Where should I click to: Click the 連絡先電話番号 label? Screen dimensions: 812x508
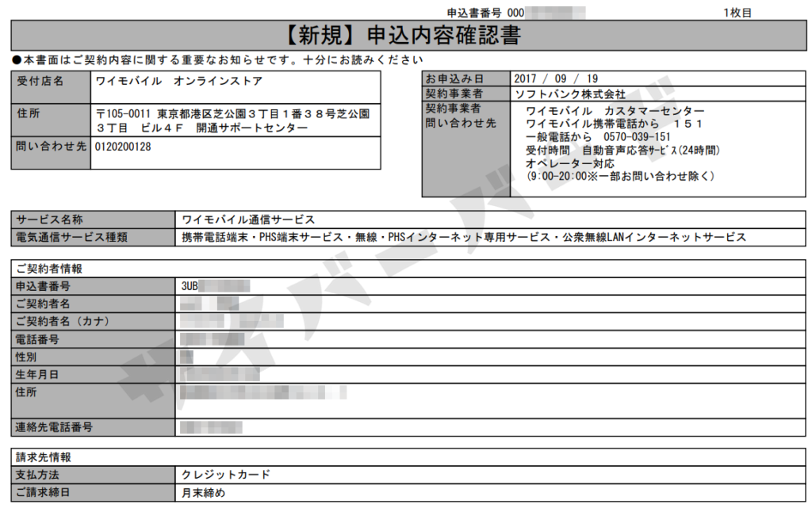click(x=55, y=427)
